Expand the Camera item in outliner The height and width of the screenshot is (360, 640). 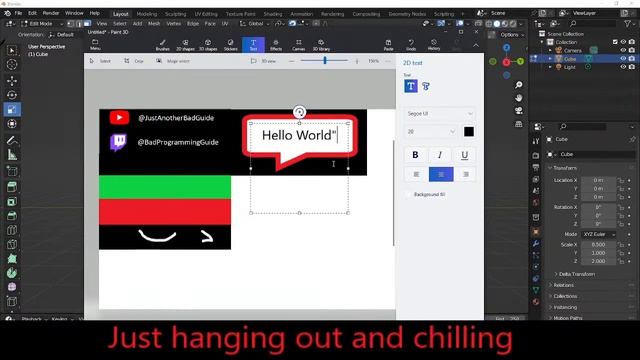click(x=550, y=51)
